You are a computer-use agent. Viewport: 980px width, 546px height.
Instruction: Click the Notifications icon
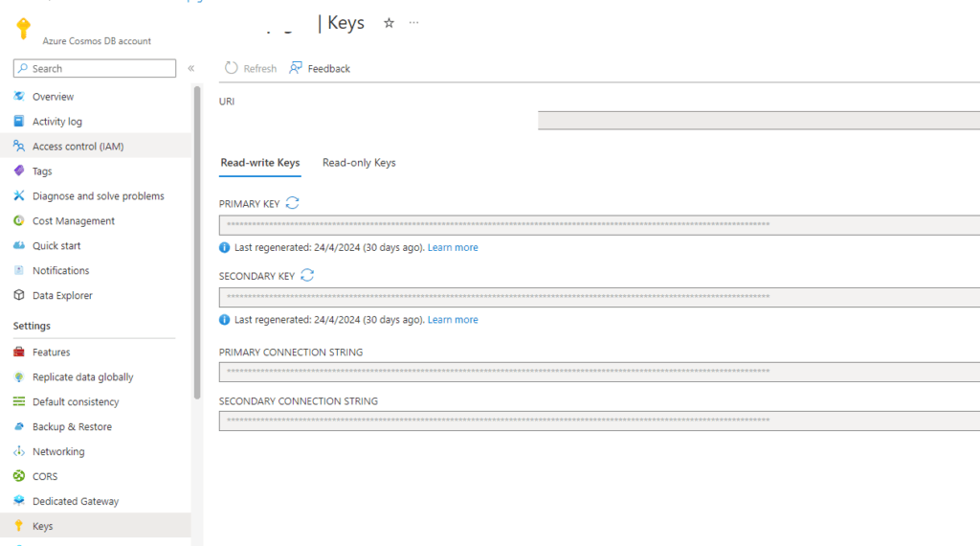[x=19, y=271]
